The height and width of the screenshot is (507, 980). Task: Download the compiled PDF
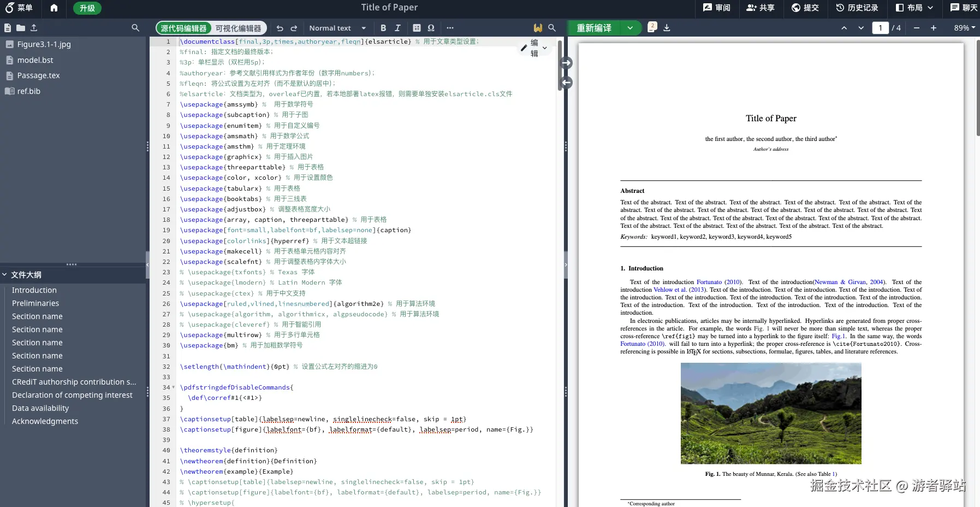667,28
